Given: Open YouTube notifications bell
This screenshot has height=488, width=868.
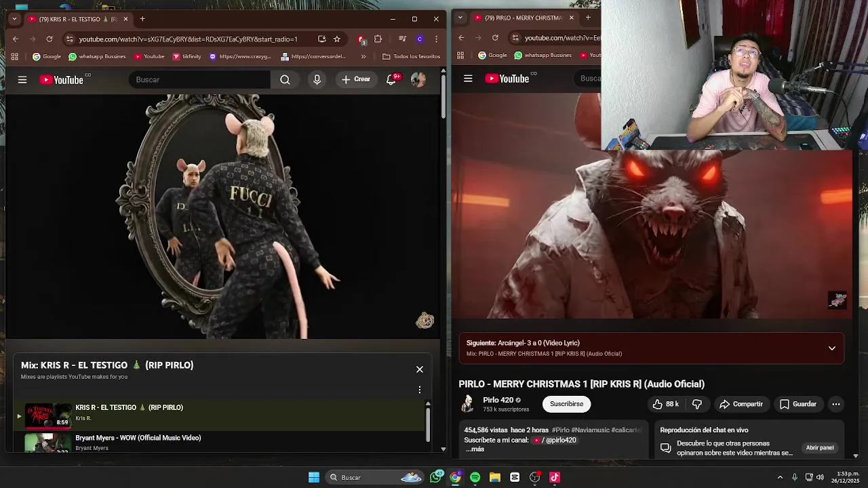Looking at the screenshot, I should 391,80.
